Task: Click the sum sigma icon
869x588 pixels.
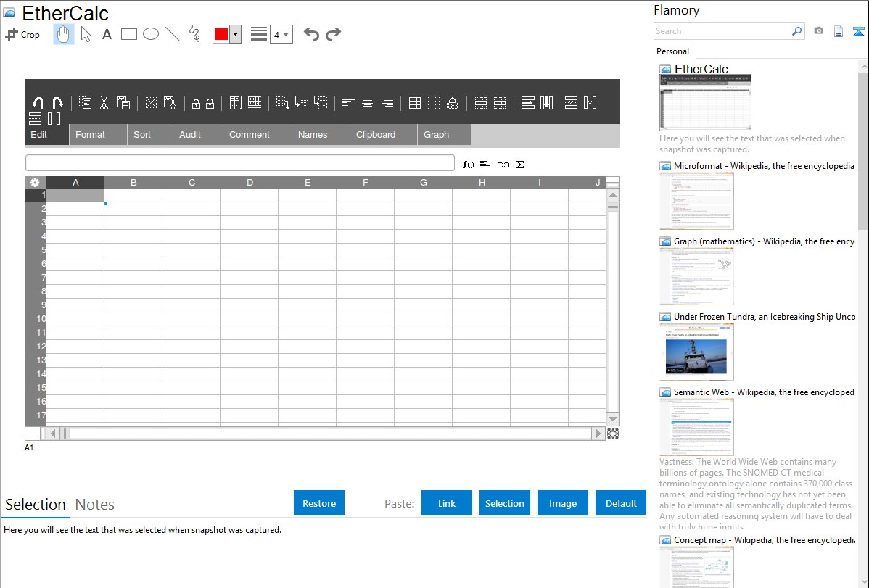Action: [x=520, y=165]
